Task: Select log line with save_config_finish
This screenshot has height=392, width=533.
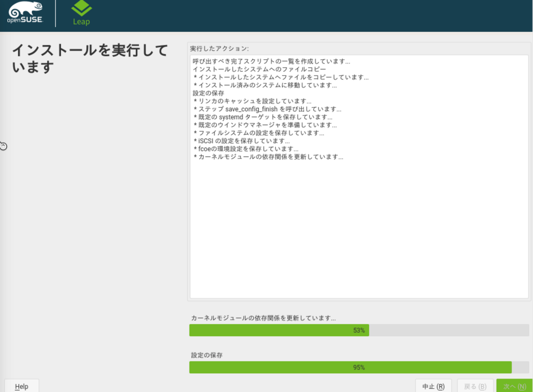Action: pyautogui.click(x=268, y=109)
